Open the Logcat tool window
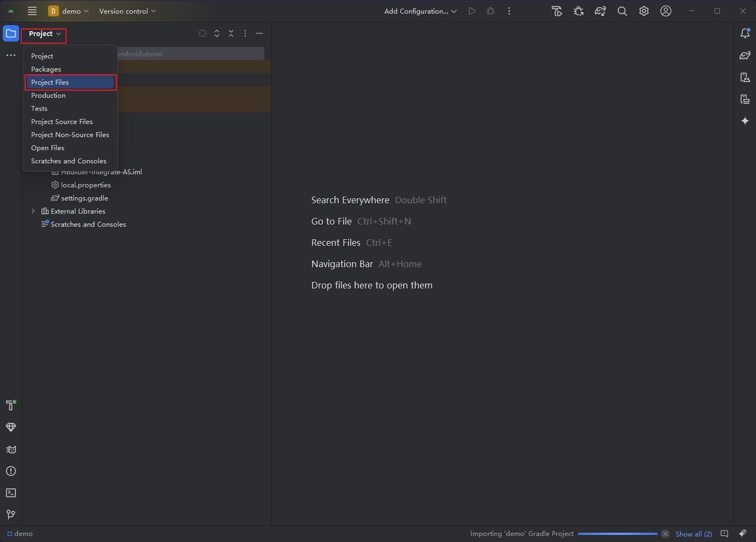Image resolution: width=756 pixels, height=542 pixels. click(11, 449)
